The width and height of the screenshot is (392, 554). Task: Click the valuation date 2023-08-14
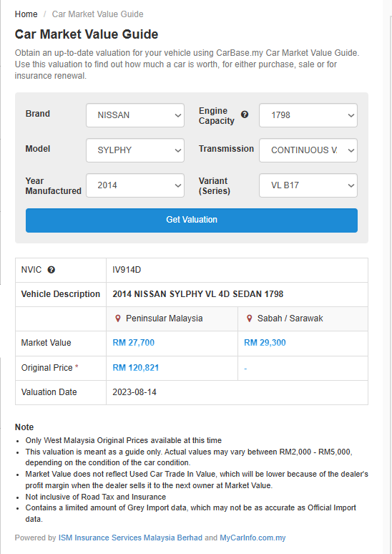click(134, 392)
